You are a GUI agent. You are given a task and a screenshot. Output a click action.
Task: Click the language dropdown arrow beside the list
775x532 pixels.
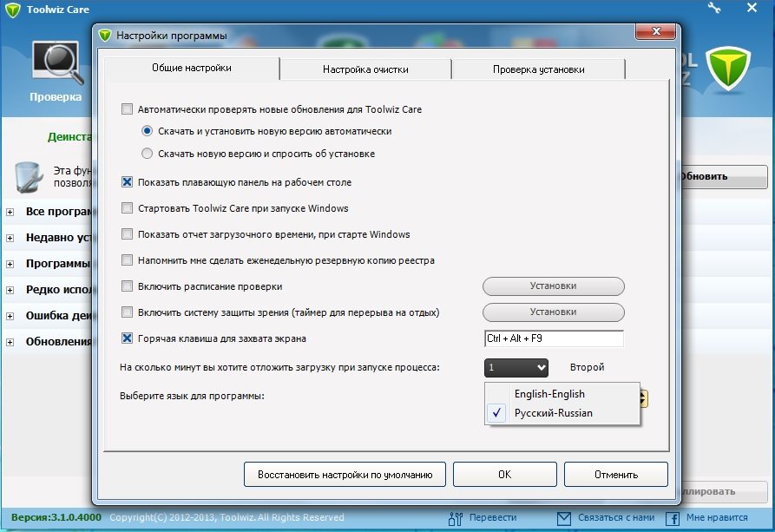(644, 398)
